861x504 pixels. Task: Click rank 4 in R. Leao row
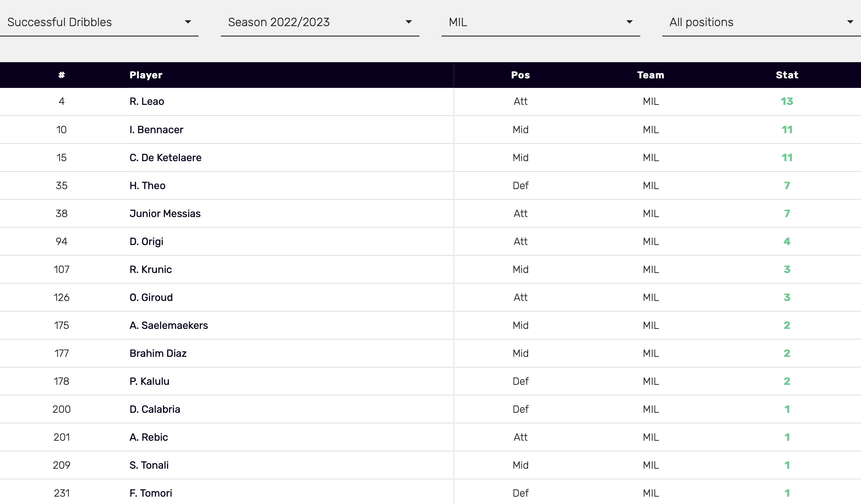pos(61,102)
